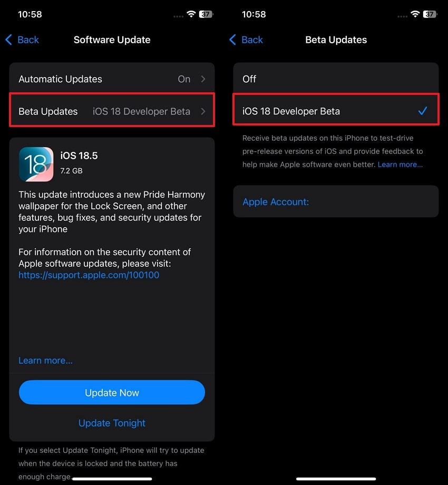448x485 pixels.
Task: Tap the blue checkmark beside Developer Beta
Action: coord(422,111)
